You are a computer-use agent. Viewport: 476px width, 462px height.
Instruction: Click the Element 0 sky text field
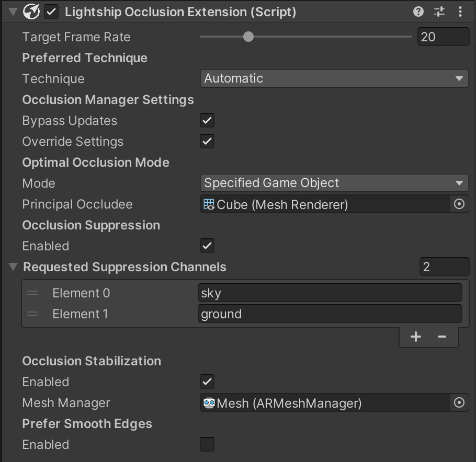pos(330,293)
